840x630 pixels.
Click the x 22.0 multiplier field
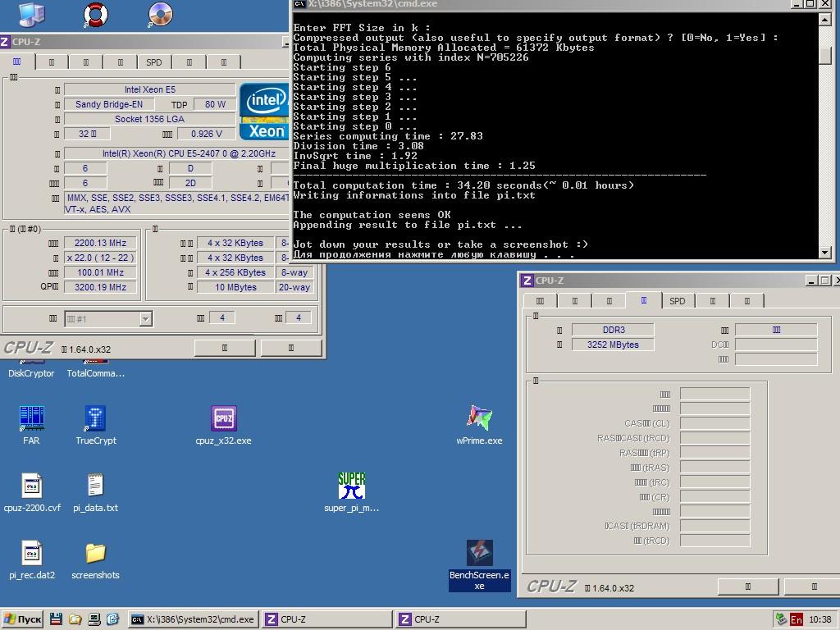pyautogui.click(x=100, y=258)
